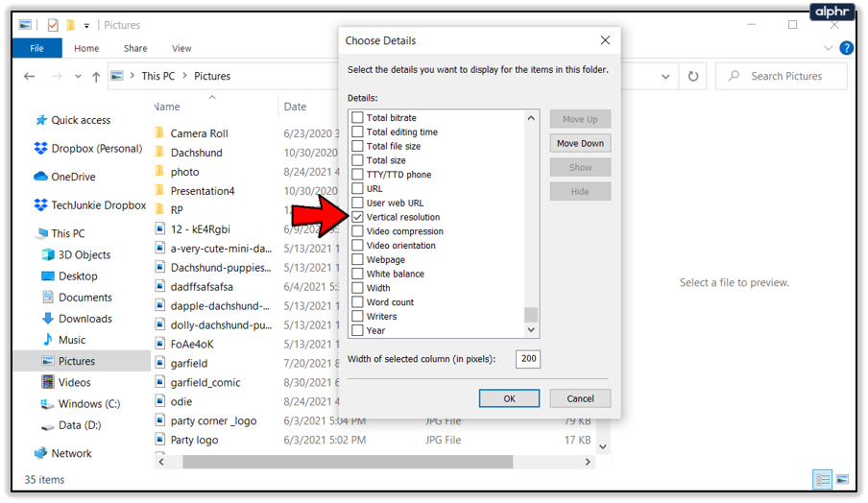
Task: Open the Share ribbon tab
Action: [x=135, y=48]
